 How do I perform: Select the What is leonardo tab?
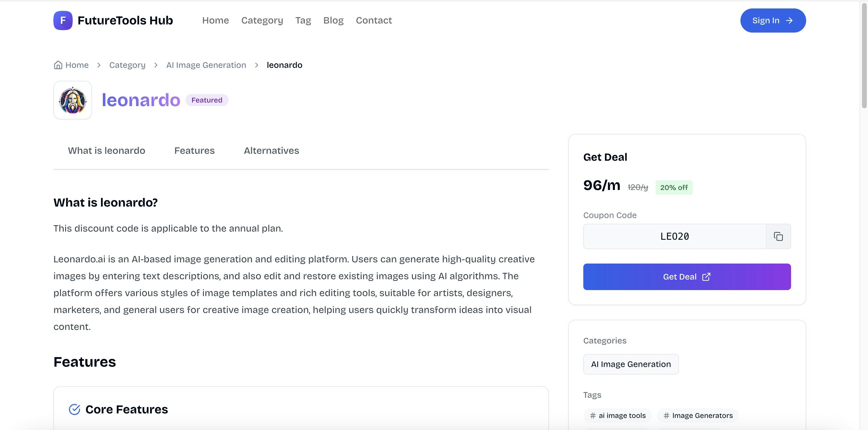(106, 151)
